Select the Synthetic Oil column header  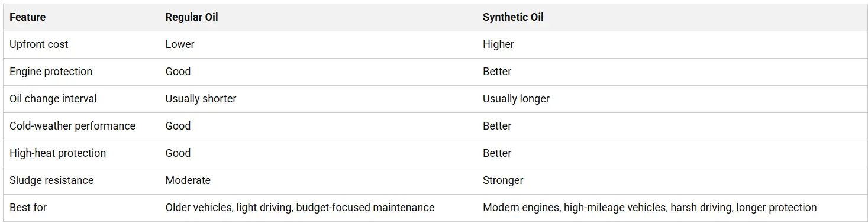coord(513,17)
